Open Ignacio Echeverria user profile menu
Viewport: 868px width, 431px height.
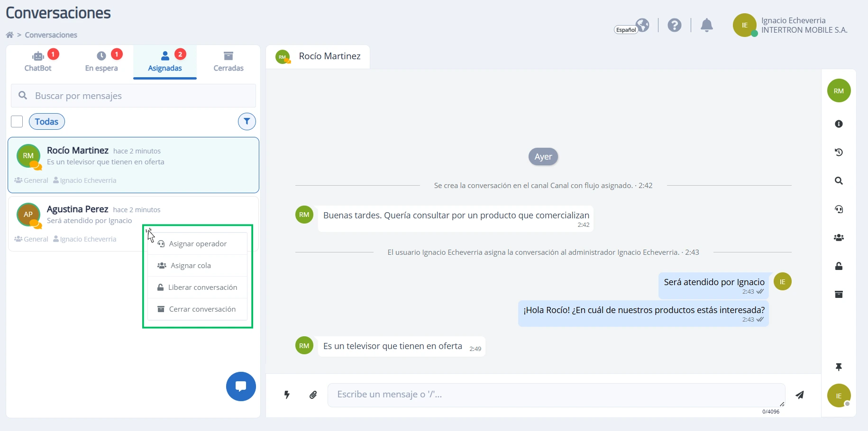tap(790, 25)
